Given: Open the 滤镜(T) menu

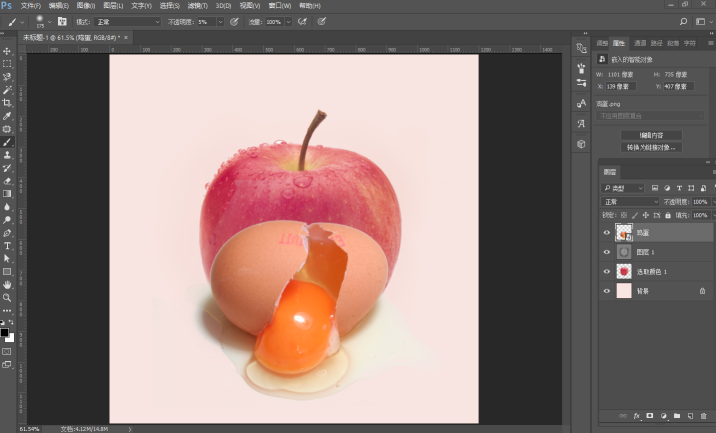Looking at the screenshot, I should (x=198, y=5).
